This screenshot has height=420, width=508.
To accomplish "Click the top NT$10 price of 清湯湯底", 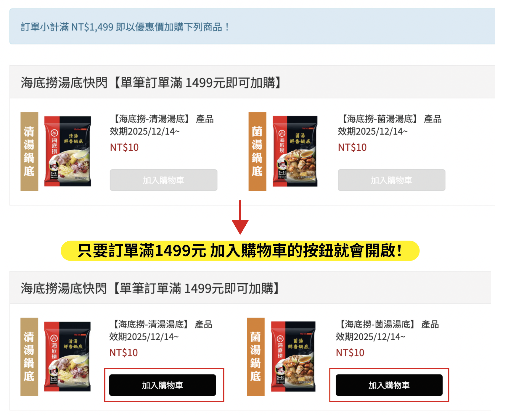I will click(124, 147).
